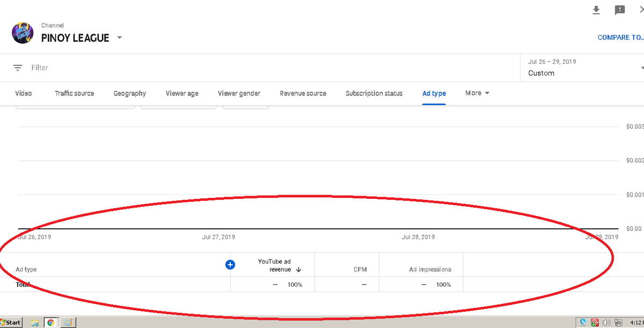Click the filter lines icon
The width and height of the screenshot is (644, 328).
[x=18, y=68]
